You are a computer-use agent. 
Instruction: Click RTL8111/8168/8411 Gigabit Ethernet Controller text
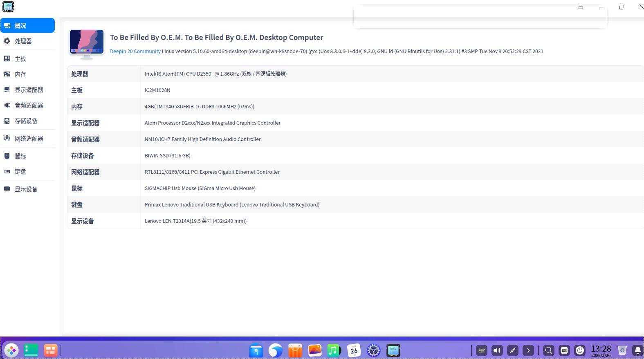212,172
